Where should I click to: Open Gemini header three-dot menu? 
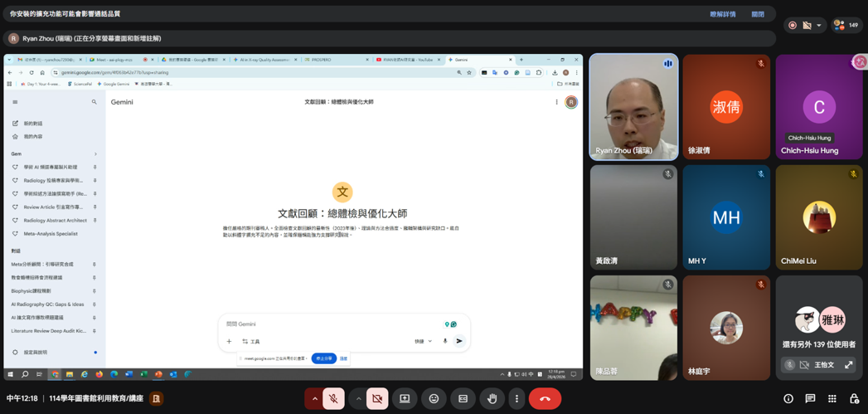pos(556,102)
